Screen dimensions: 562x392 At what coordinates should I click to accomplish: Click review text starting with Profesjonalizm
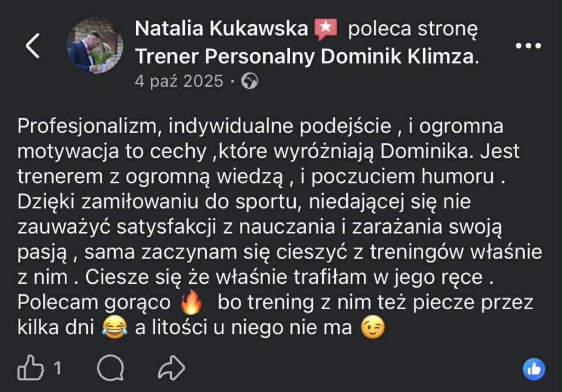tap(279, 227)
